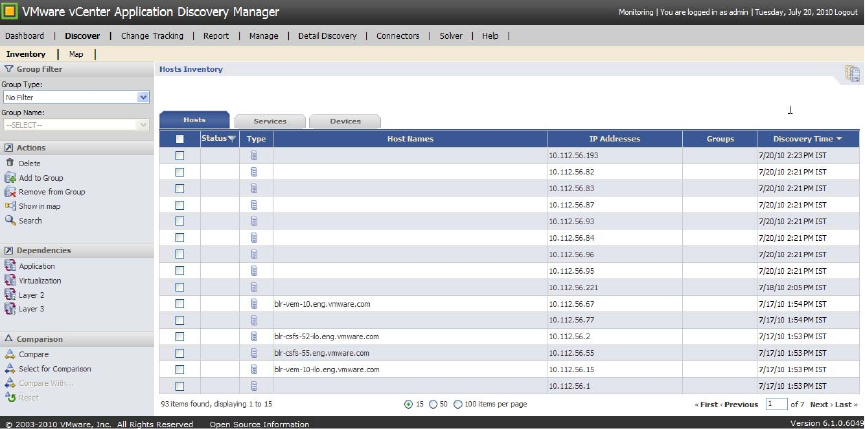Check the box for host 10.112.56.193

179,155
